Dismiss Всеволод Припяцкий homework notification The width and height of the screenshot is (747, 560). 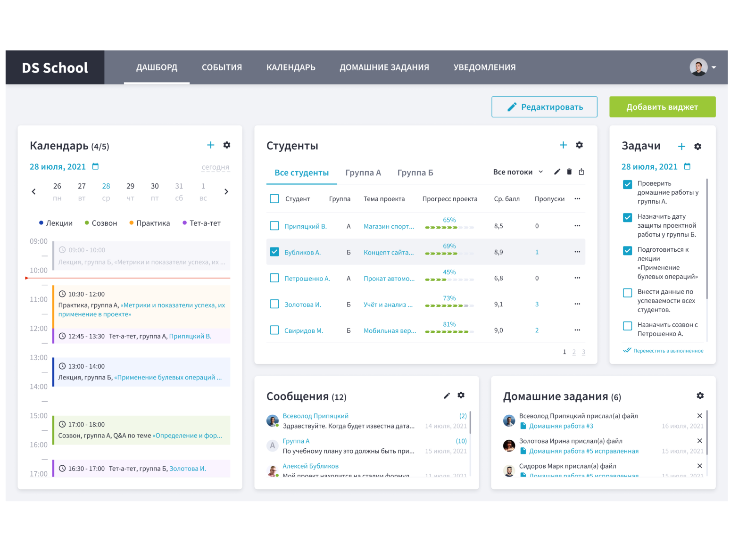click(x=700, y=416)
